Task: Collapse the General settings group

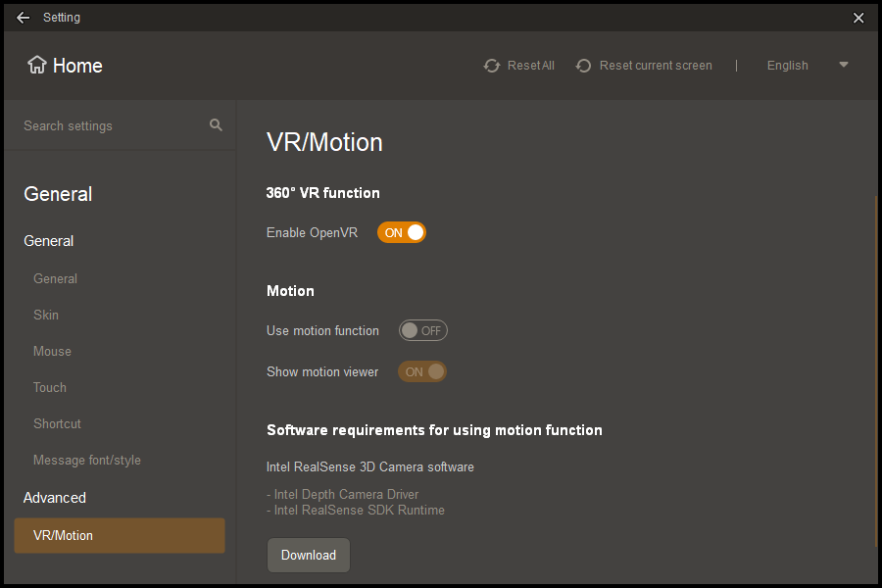Action: pos(49,241)
